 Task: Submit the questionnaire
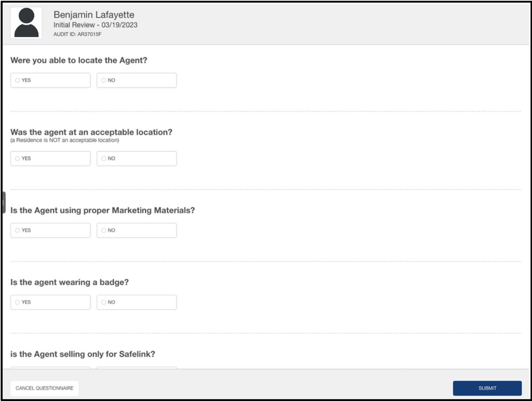pos(487,388)
